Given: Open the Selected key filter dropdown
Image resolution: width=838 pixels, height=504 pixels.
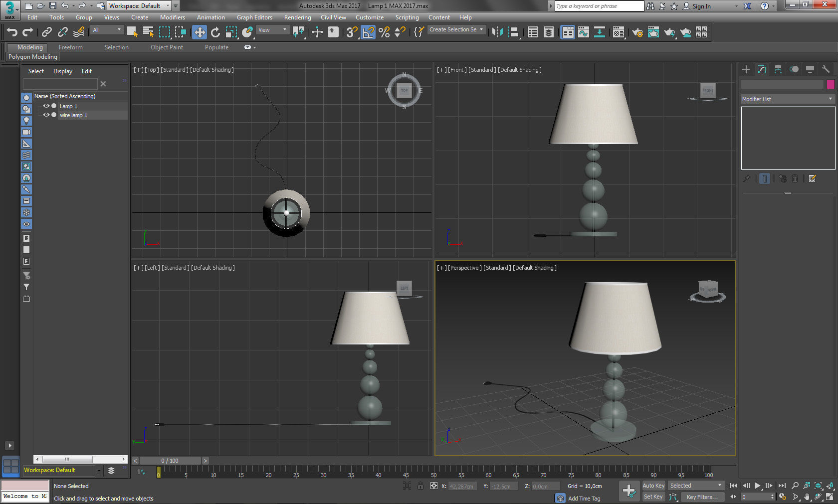Looking at the screenshot, I should click(696, 486).
